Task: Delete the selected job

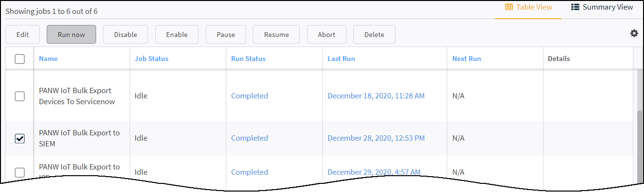Action: point(374,35)
